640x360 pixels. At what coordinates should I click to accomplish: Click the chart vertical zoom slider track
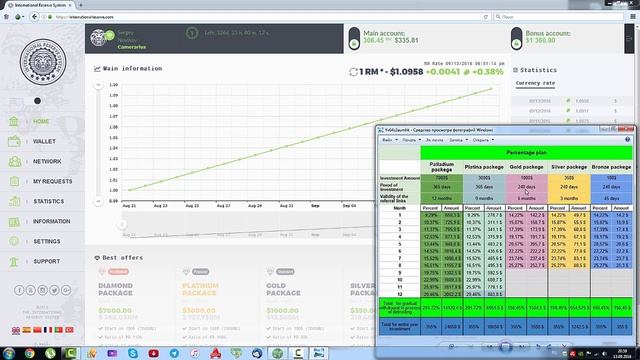98,143
